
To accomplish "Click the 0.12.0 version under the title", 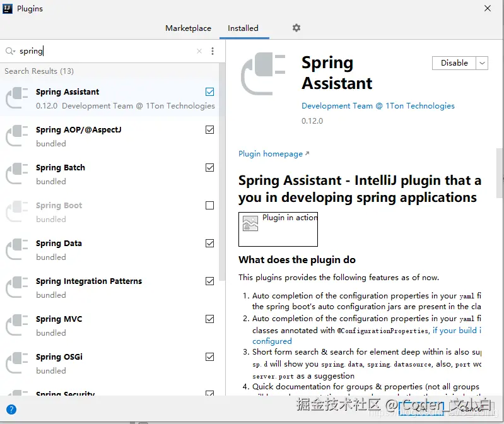I will click(x=312, y=121).
